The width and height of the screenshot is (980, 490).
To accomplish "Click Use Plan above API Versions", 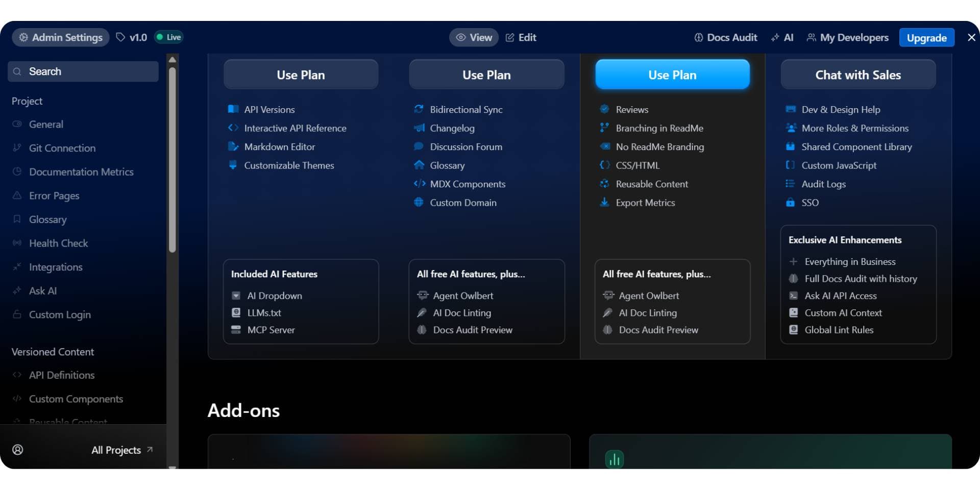I will pos(301,75).
